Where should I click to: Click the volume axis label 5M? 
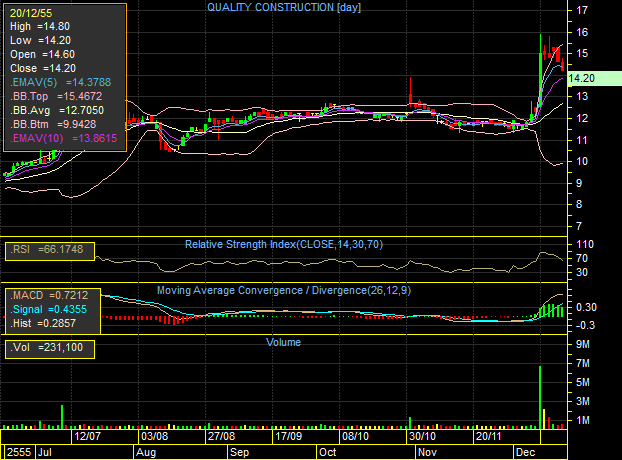point(583,383)
